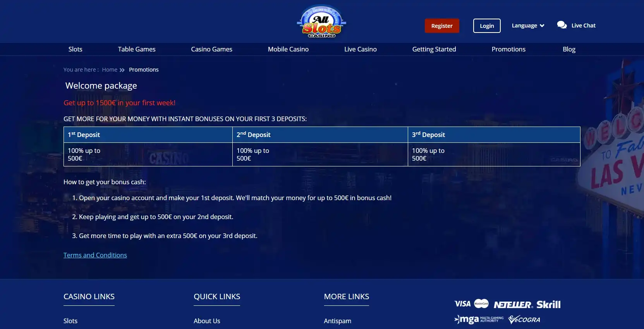Open the Slots menu item
Image resolution: width=644 pixels, height=329 pixels.
(x=75, y=49)
